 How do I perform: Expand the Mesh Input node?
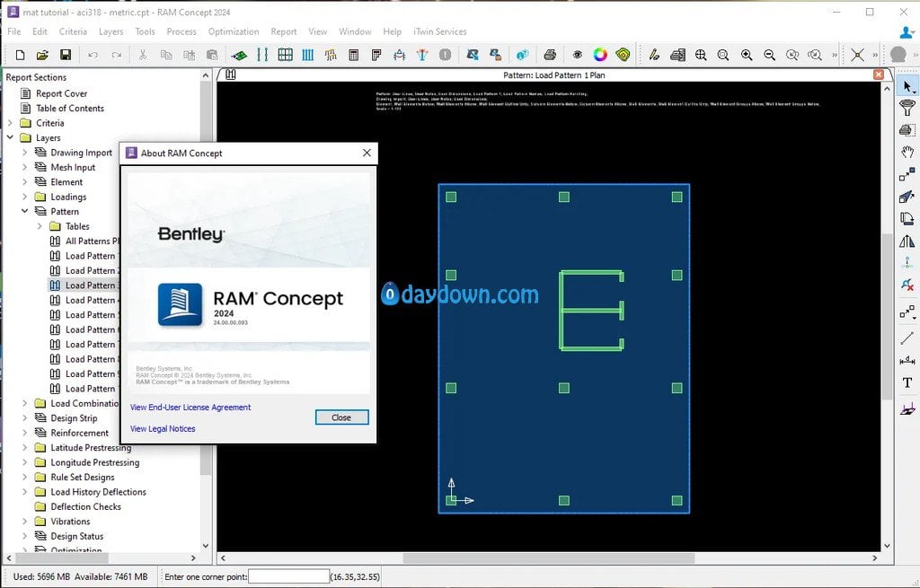pos(24,167)
